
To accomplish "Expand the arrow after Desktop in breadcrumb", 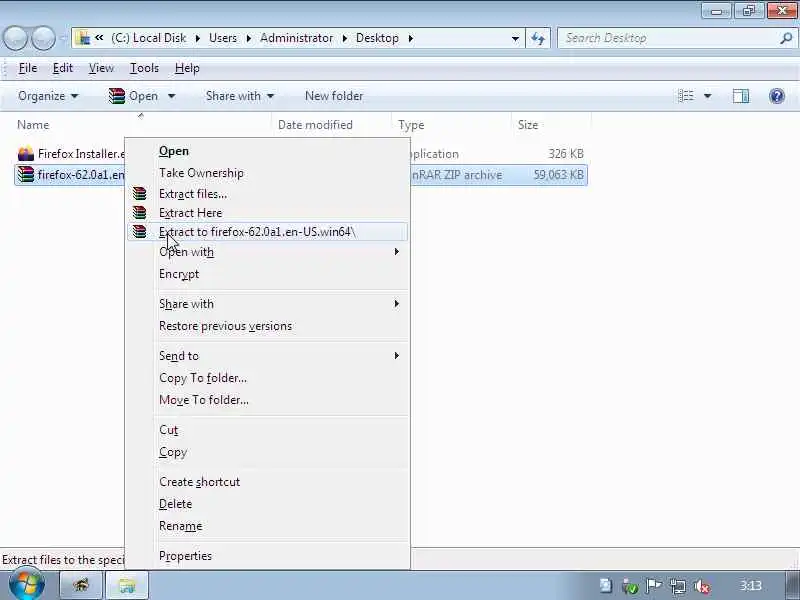I will (x=411, y=38).
